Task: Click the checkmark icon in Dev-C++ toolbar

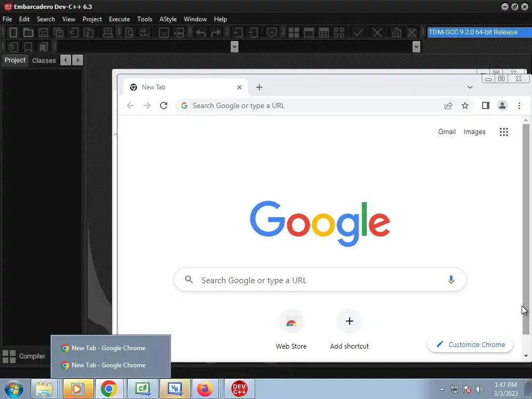Action: pyautogui.click(x=357, y=33)
